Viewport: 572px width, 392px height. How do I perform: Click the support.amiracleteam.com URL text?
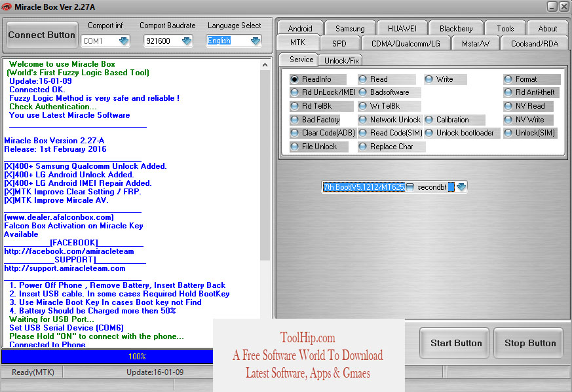tap(65, 268)
